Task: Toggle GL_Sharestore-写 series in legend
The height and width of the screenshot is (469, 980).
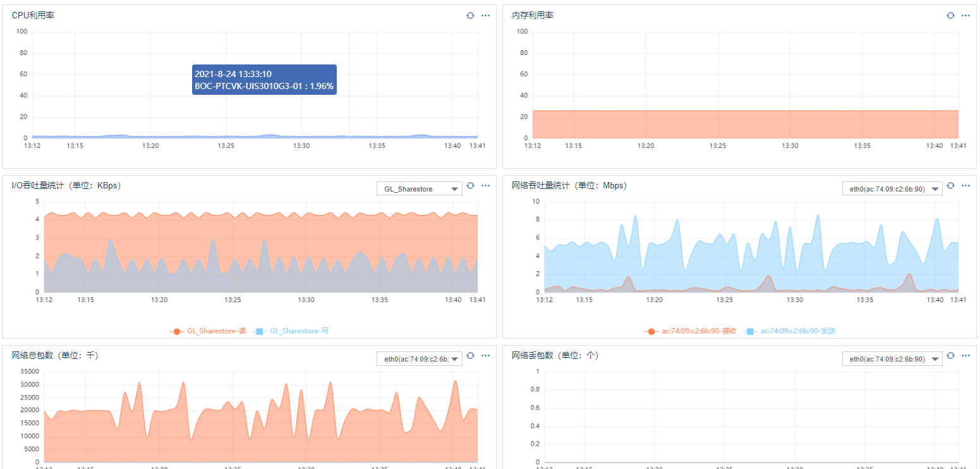Action: point(291,331)
